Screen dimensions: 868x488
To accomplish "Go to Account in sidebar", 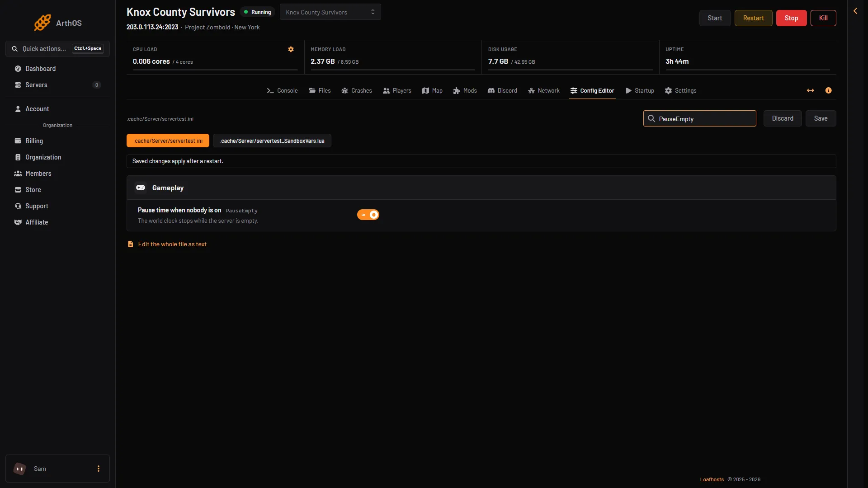I will click(57, 109).
